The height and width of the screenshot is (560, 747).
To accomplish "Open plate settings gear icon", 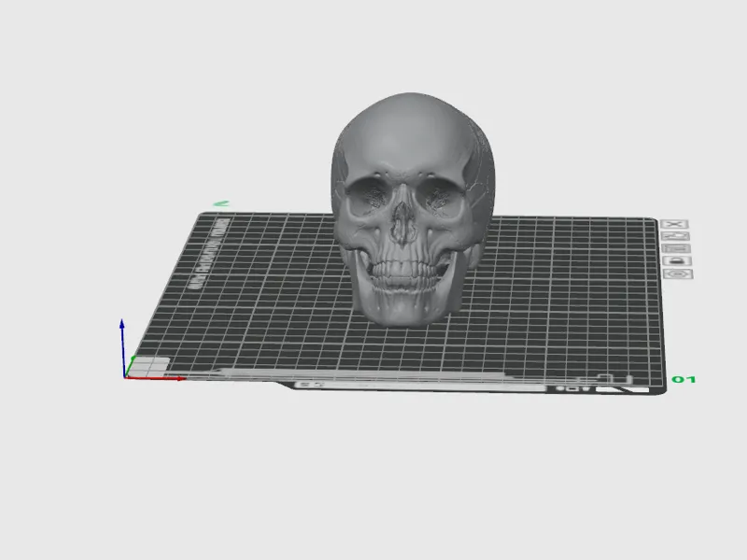I will click(678, 273).
